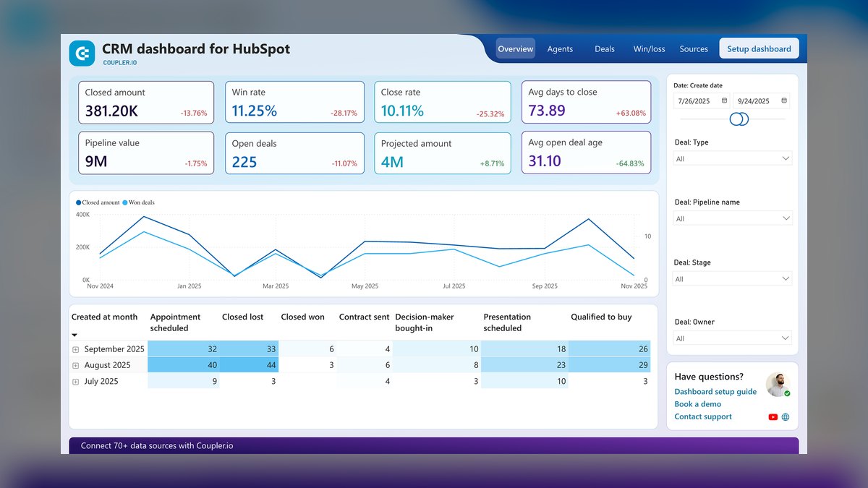868x488 pixels.
Task: Open end date calendar picker icon
Action: coord(784,100)
